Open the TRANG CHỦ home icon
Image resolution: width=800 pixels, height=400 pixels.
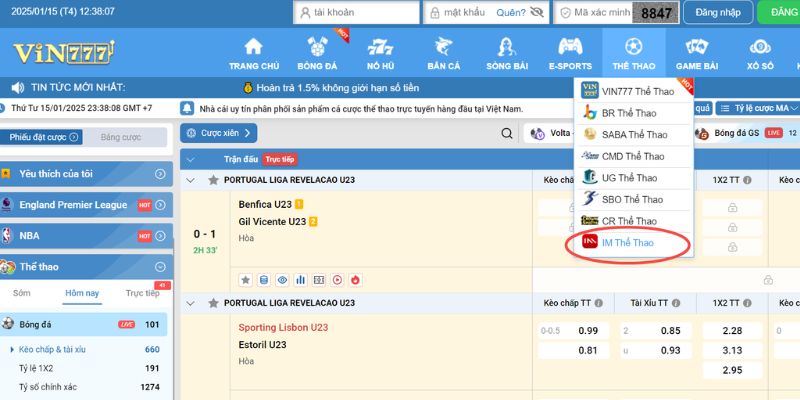tap(254, 47)
